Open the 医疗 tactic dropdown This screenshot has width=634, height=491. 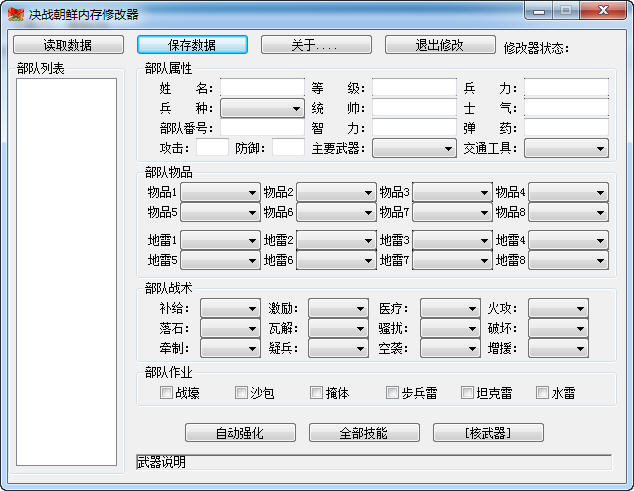pyautogui.click(x=450, y=309)
